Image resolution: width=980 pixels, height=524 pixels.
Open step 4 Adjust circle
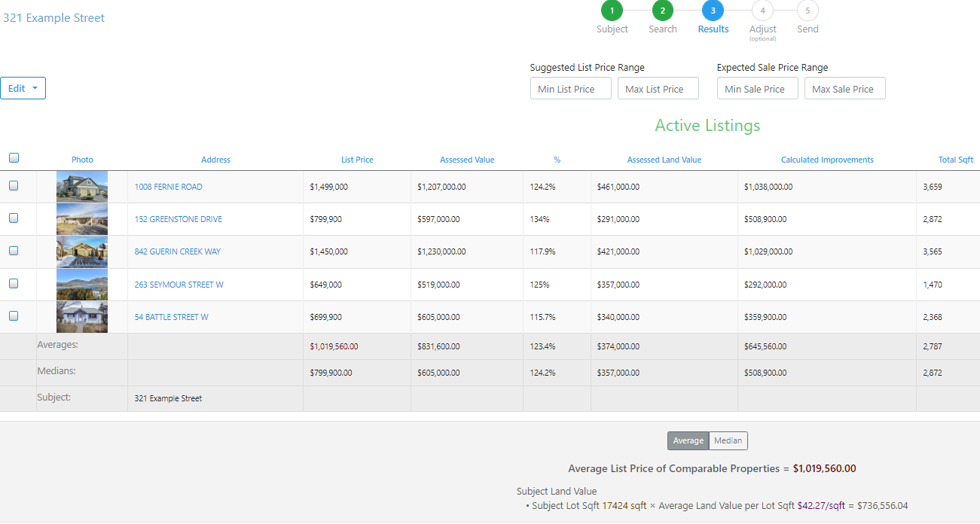762,11
